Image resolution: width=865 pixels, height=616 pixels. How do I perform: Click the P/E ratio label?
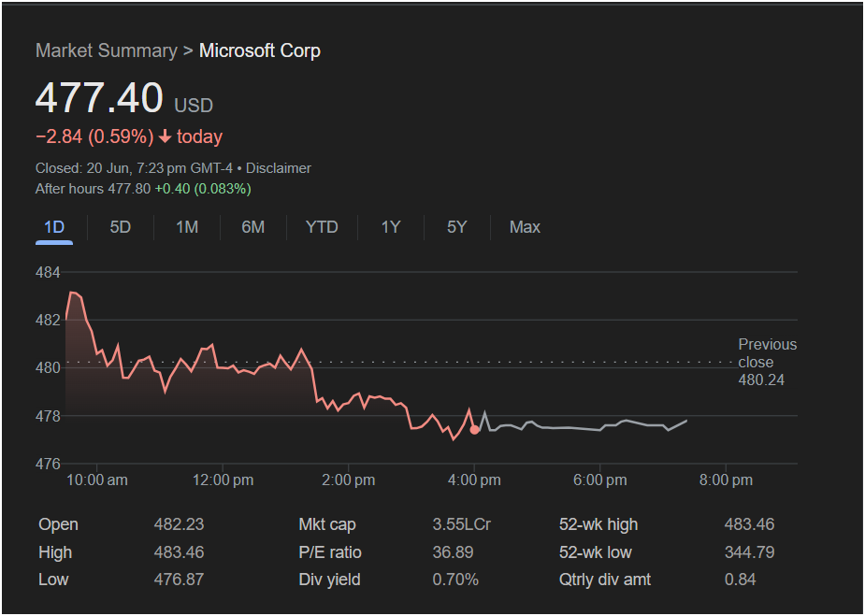(330, 552)
